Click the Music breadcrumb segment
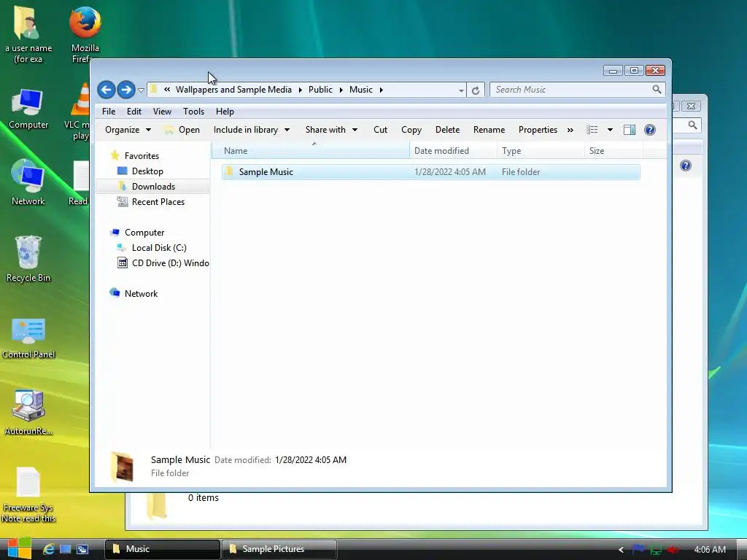The width and height of the screenshot is (747, 560). [361, 90]
